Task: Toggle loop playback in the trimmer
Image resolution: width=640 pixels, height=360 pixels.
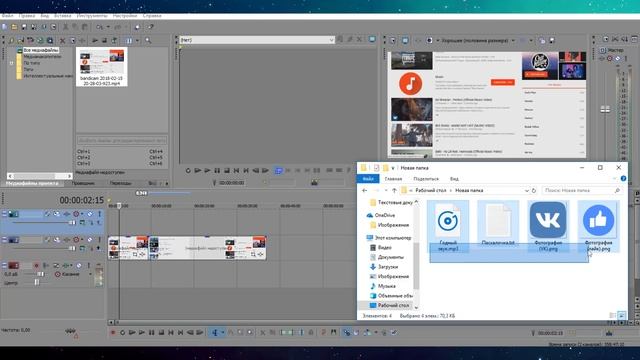Action: tap(188, 170)
